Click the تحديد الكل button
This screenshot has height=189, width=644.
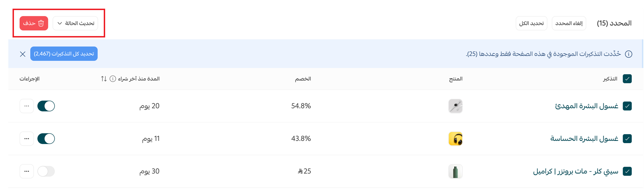pyautogui.click(x=531, y=23)
